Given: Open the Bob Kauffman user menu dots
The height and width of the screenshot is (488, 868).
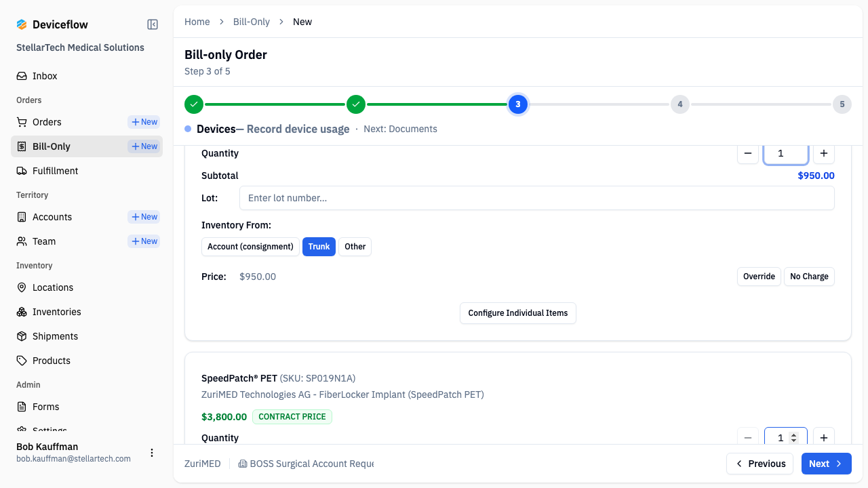Looking at the screenshot, I should (152, 453).
